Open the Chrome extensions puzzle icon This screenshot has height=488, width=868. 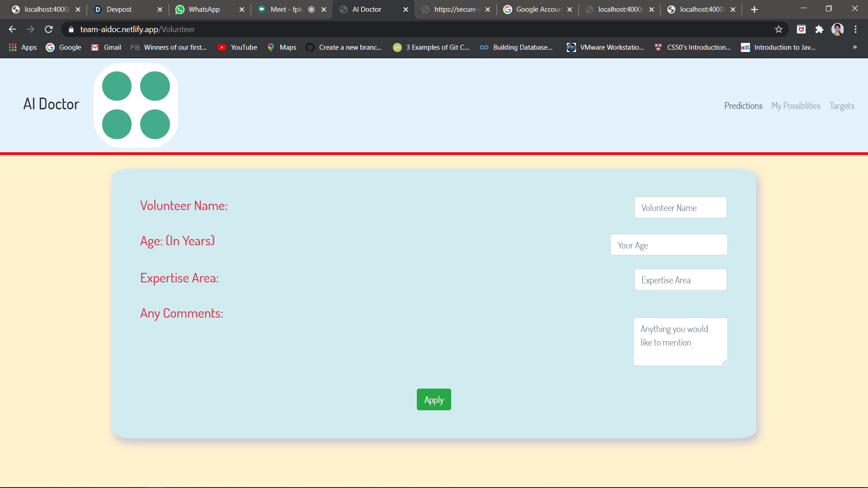pyautogui.click(x=819, y=29)
